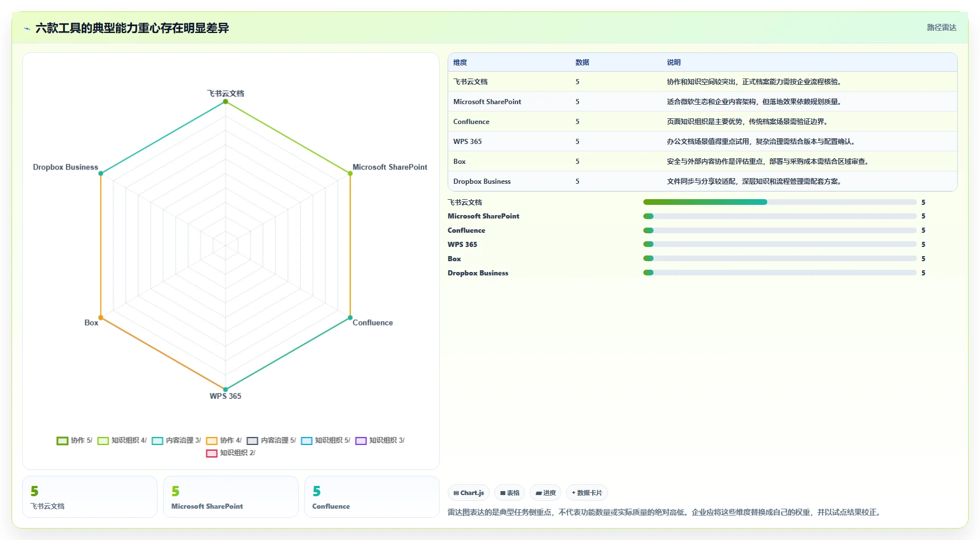Hide the 内容治理 3/ dataset in legend
The image size is (980, 540).
tap(176, 440)
